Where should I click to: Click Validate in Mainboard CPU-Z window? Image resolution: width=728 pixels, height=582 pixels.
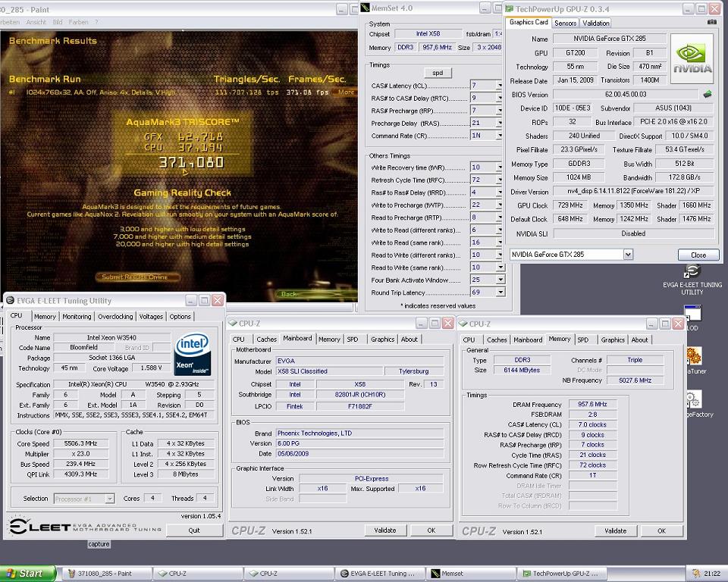pyautogui.click(x=385, y=530)
